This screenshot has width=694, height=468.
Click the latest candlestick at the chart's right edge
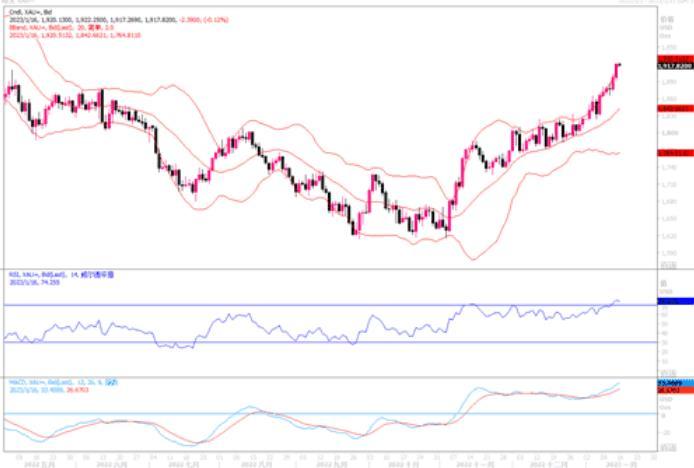click(x=617, y=72)
